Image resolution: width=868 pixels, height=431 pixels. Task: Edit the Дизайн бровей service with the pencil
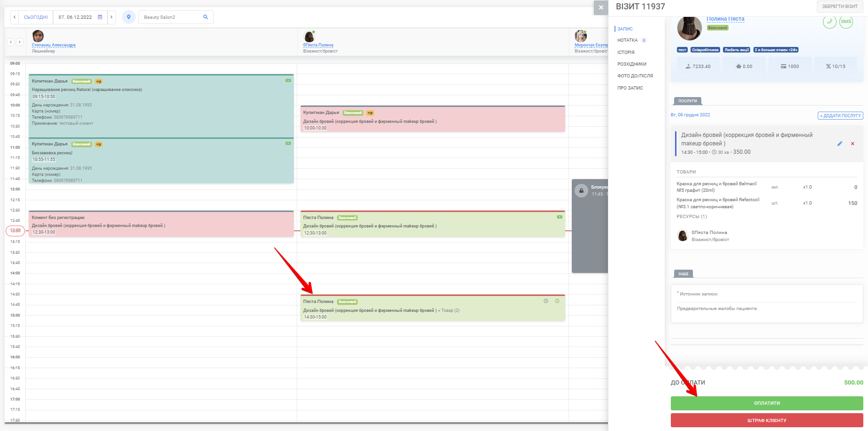pos(840,144)
